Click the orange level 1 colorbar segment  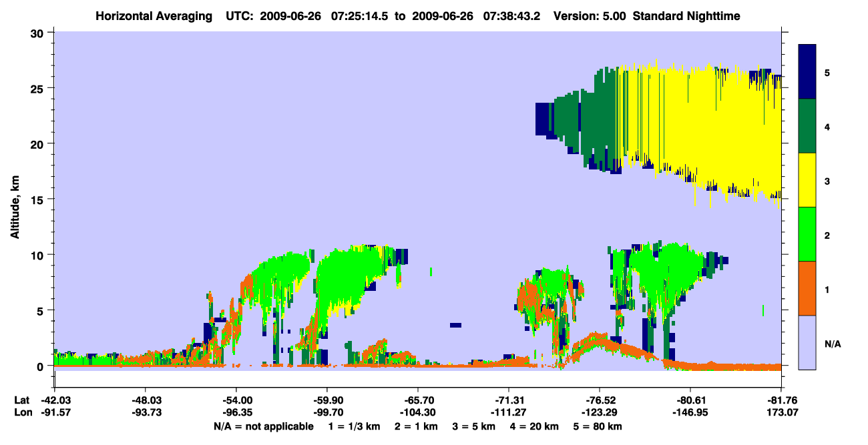pos(807,288)
